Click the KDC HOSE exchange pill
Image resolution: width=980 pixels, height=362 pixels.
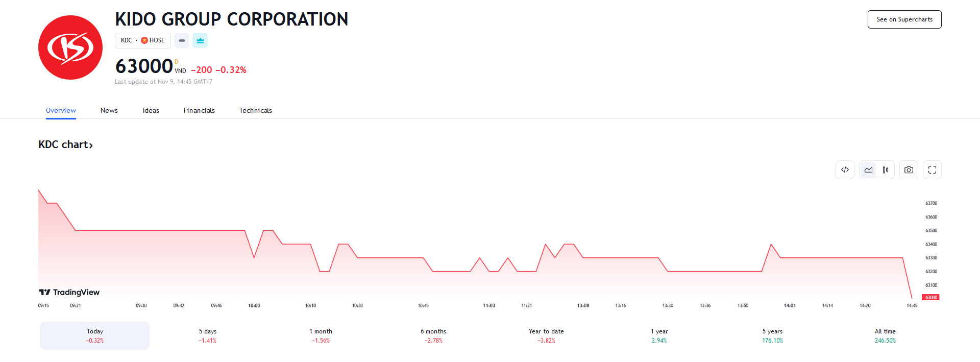tap(143, 40)
